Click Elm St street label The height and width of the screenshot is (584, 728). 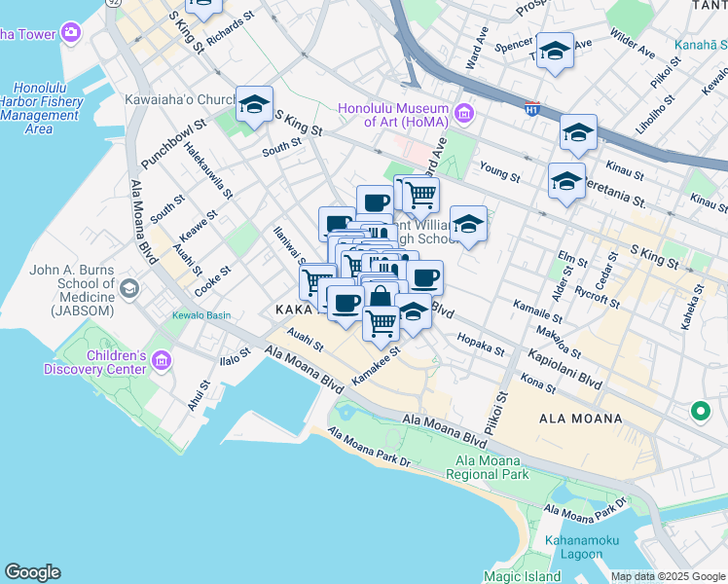[x=572, y=259]
